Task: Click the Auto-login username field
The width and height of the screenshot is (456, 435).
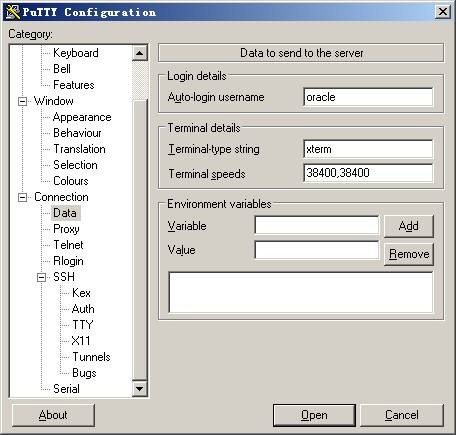Action: click(368, 97)
